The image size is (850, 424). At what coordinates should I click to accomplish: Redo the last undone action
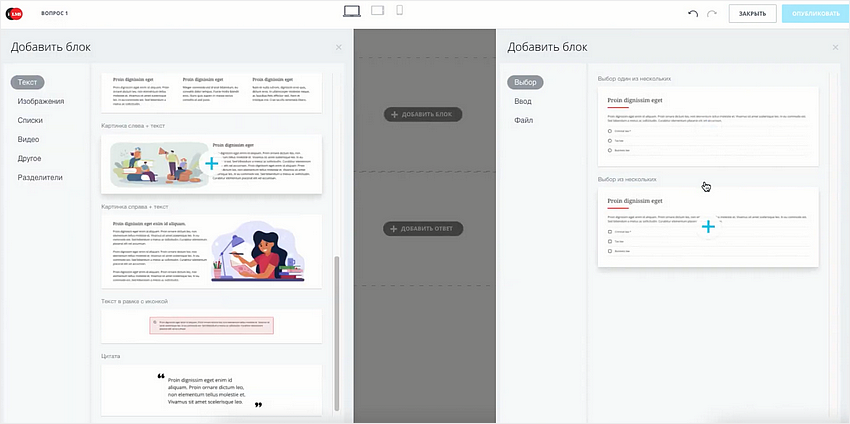pos(712,14)
